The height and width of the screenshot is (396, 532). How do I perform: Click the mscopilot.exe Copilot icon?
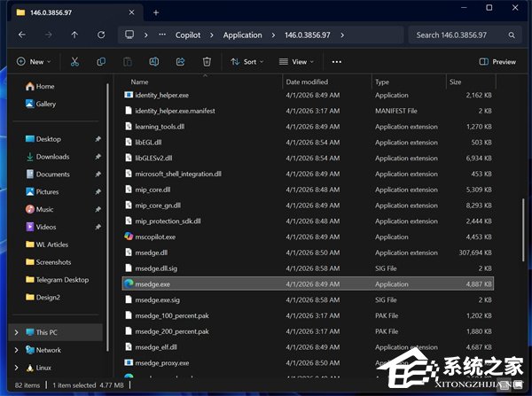pyautogui.click(x=129, y=237)
